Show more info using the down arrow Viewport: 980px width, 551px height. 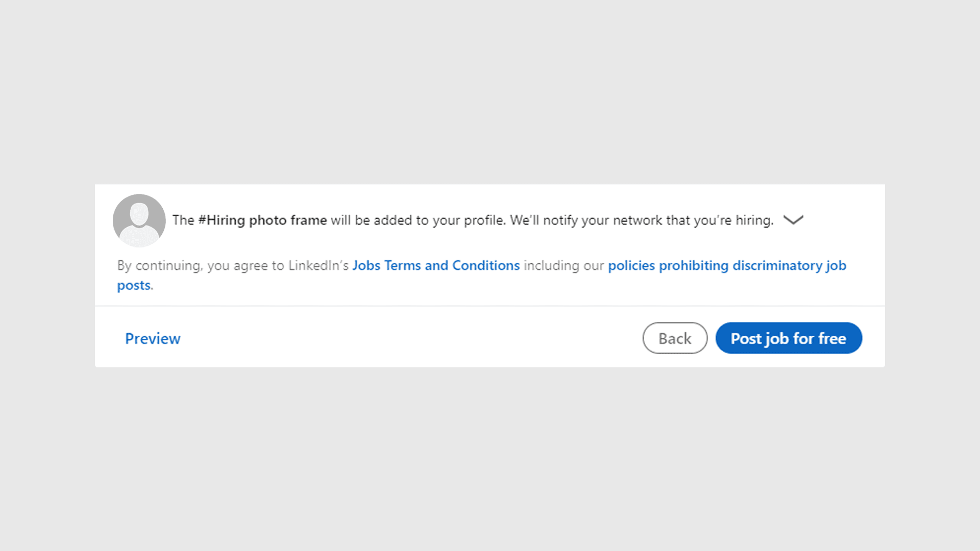tap(793, 220)
